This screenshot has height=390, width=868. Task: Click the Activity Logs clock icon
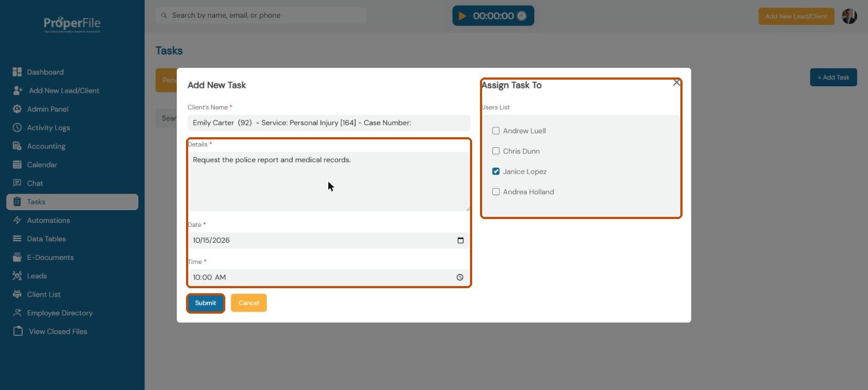click(x=17, y=127)
